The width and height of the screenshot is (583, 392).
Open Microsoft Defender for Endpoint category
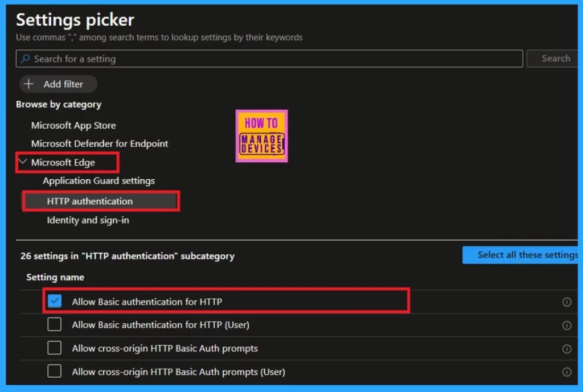pyautogui.click(x=100, y=143)
